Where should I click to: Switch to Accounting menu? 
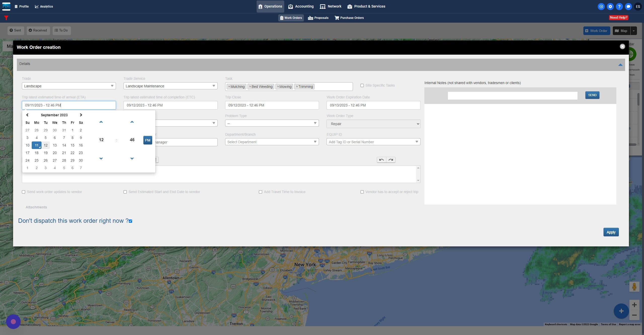[x=301, y=7]
